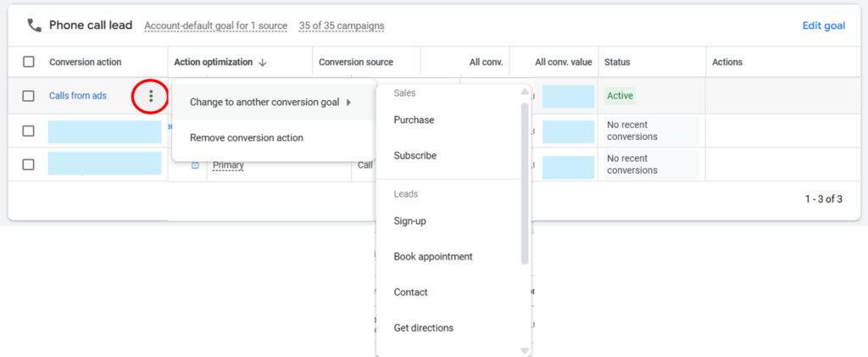Click the sort arrow next to Action optimization

pyautogui.click(x=263, y=63)
